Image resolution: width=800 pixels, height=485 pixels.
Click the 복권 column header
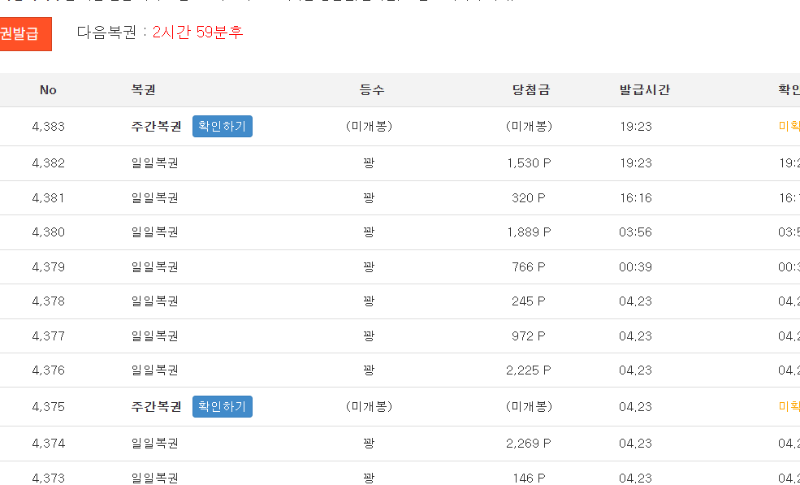143,90
